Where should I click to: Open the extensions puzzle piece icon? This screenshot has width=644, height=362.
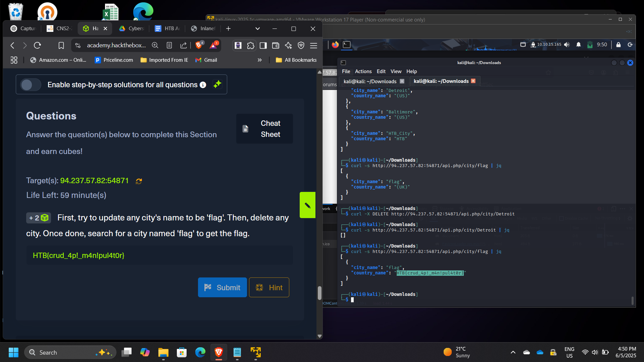pyautogui.click(x=251, y=45)
